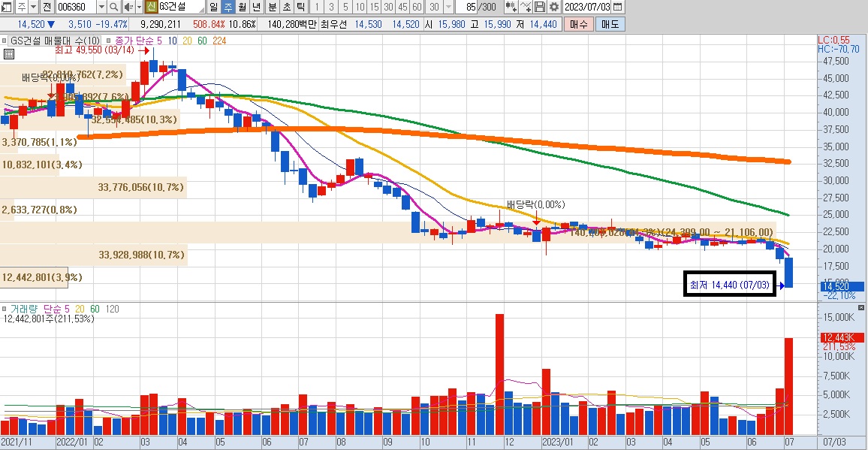Click the volume MA 120 legend number
The width and height of the screenshot is (868, 450).
112,309
